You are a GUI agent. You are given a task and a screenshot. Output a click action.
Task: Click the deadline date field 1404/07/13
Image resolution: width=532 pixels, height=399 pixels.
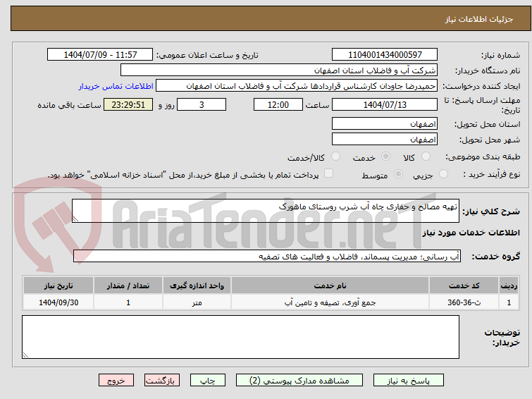pos(385,104)
